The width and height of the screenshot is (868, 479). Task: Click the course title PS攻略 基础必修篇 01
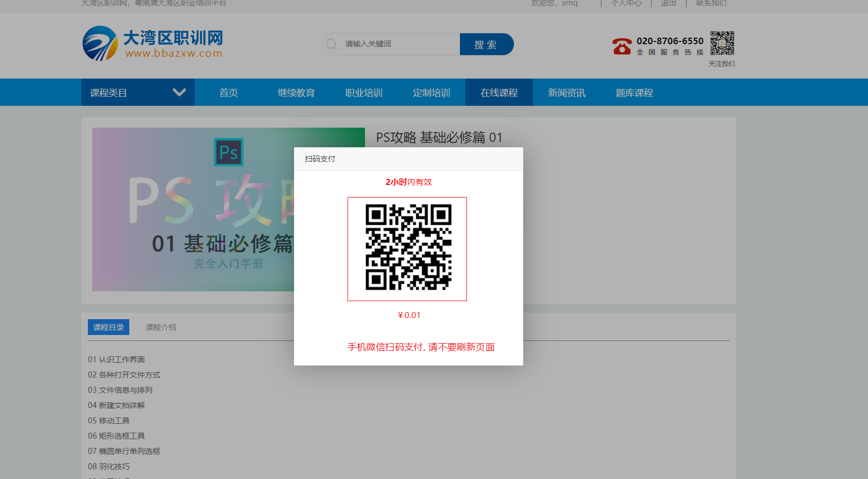coord(439,137)
